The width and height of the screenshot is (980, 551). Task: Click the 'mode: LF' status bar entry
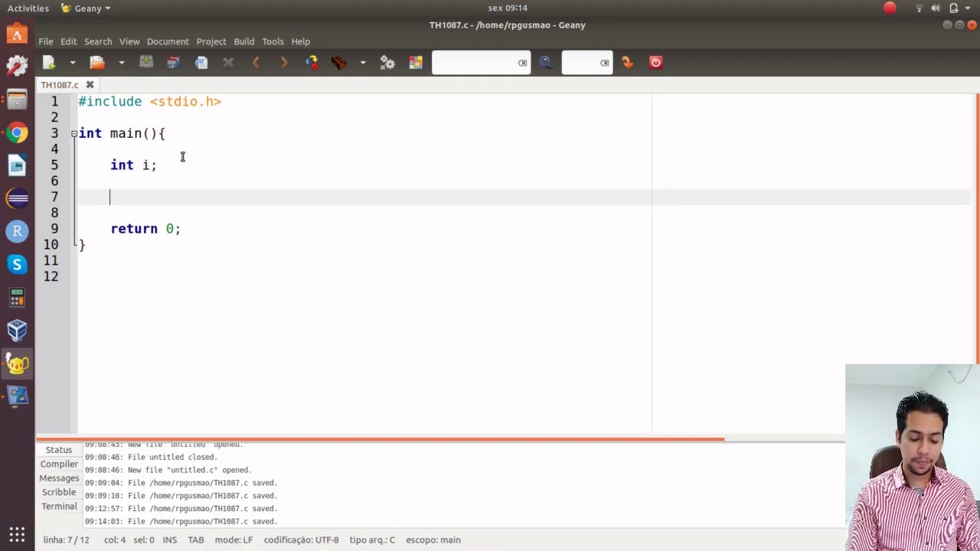pyautogui.click(x=234, y=540)
